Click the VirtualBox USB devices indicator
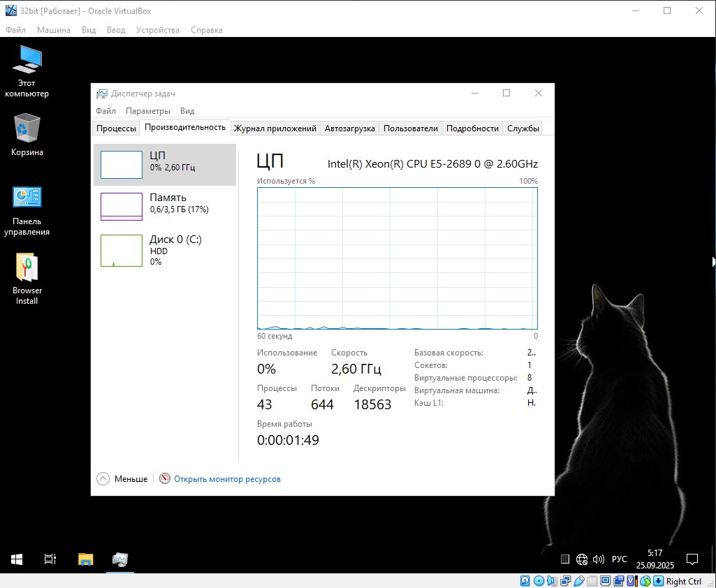Image resolution: width=716 pixels, height=588 pixels. pyautogui.click(x=579, y=581)
